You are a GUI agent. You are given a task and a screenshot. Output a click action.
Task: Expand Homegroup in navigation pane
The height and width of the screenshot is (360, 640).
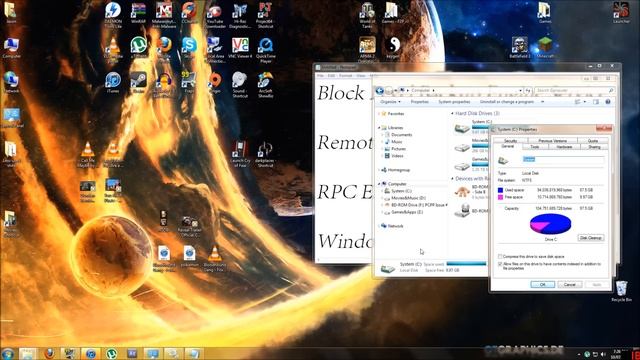tap(379, 170)
